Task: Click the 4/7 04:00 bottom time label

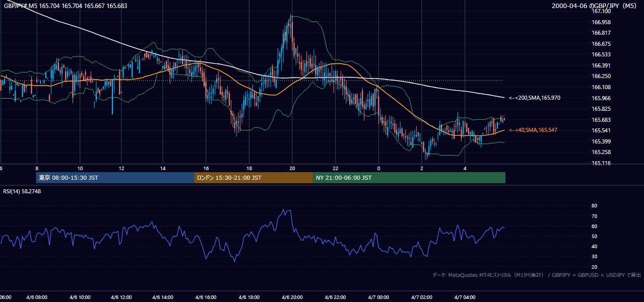Action: pos(464,297)
